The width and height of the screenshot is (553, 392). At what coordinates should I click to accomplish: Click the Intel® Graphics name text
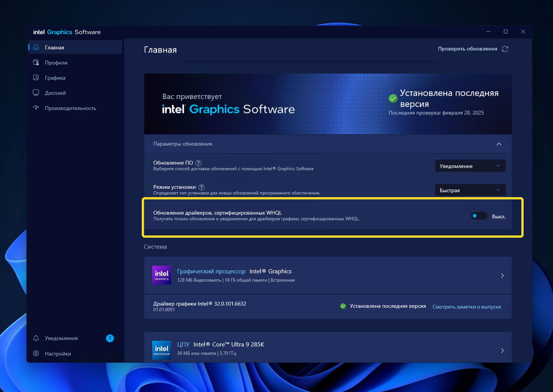click(271, 271)
